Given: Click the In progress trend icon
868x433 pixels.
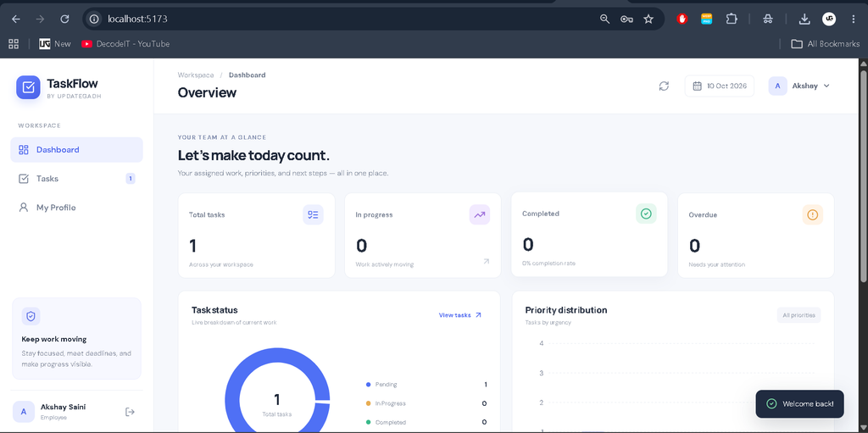Looking at the screenshot, I should point(480,215).
